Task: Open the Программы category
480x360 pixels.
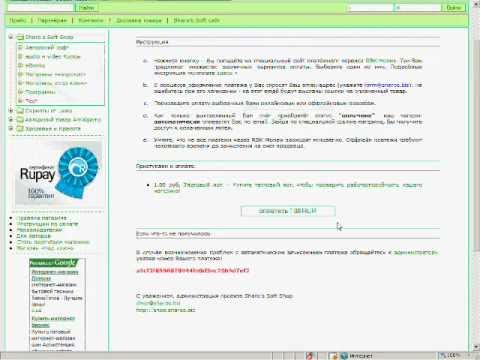Action: pos(40,92)
